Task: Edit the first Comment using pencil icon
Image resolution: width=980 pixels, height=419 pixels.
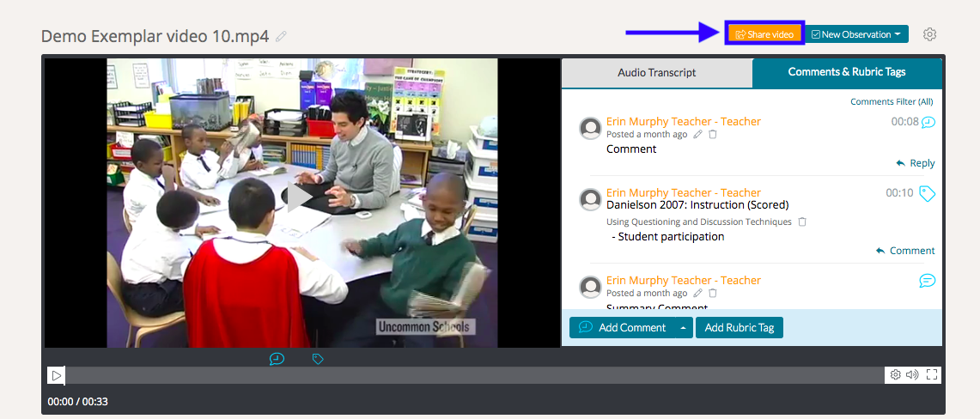Action: [x=698, y=135]
